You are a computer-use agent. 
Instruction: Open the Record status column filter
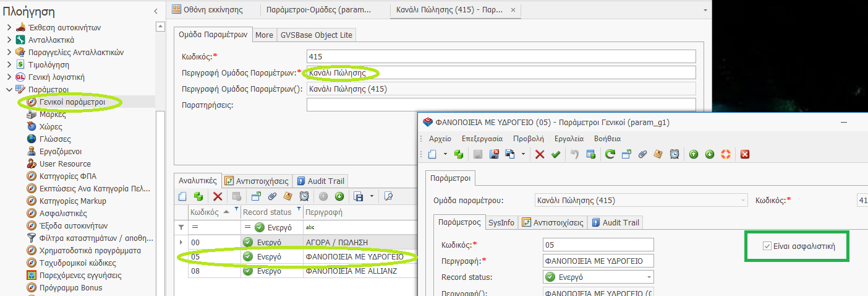[x=299, y=209]
